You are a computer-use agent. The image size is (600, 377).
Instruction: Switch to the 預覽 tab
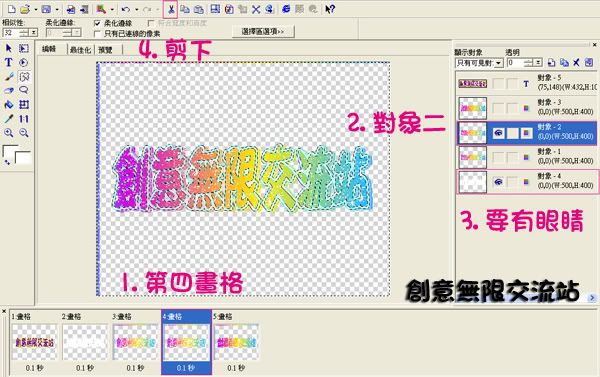(106, 50)
